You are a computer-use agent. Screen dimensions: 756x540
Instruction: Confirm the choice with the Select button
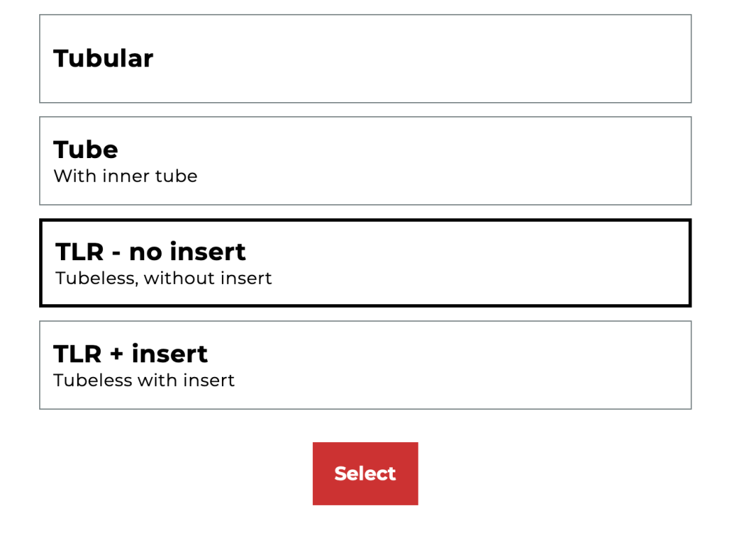click(365, 474)
